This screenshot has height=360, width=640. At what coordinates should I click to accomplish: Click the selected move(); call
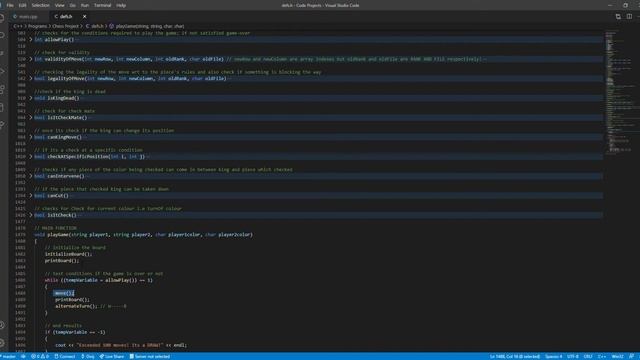coord(64,293)
